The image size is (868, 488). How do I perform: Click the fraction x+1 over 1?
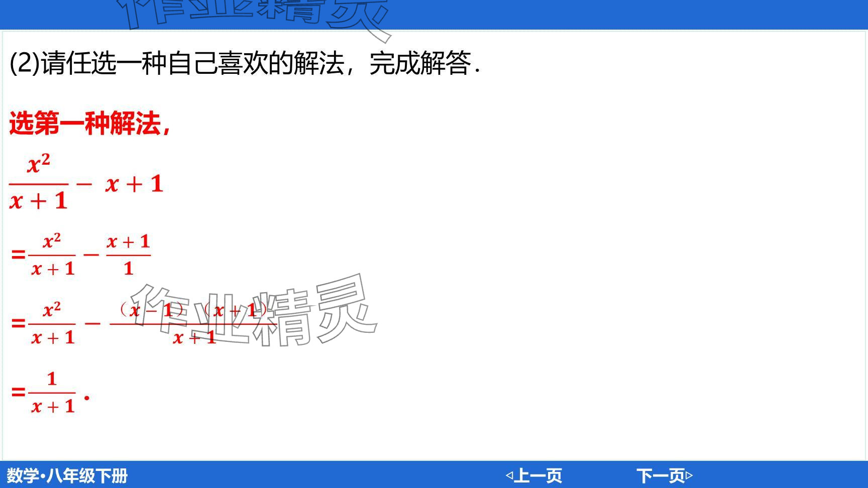[128, 255]
